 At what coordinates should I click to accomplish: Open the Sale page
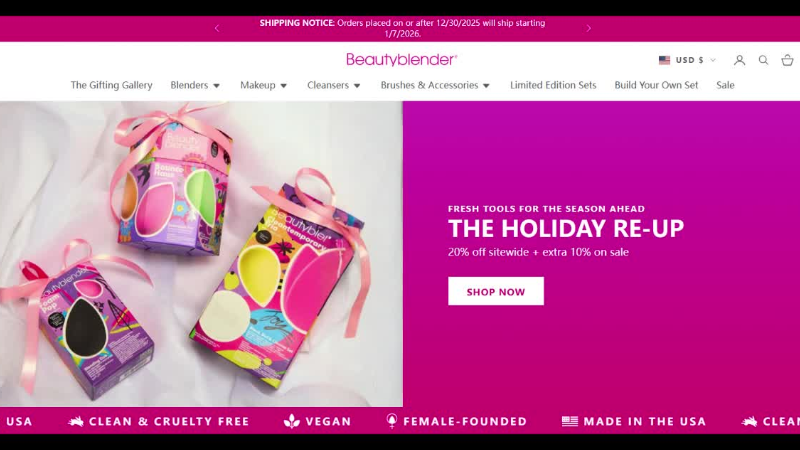tap(725, 85)
